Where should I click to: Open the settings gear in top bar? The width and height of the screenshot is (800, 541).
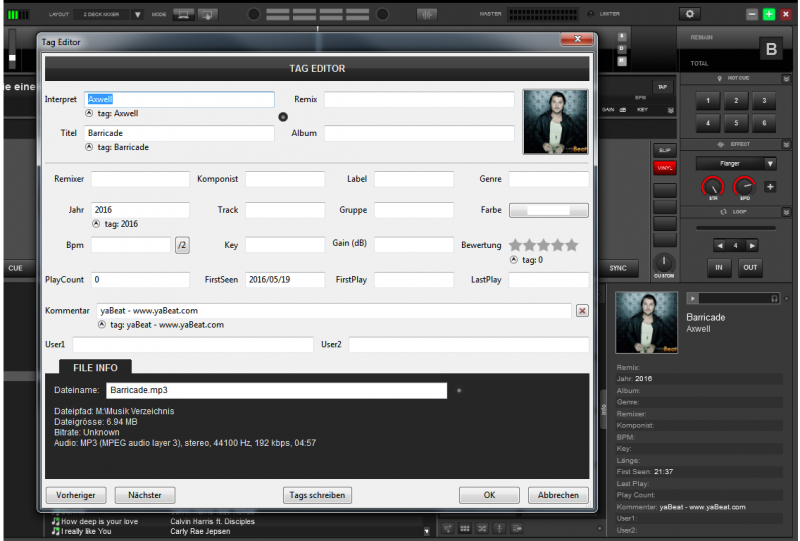coord(689,14)
